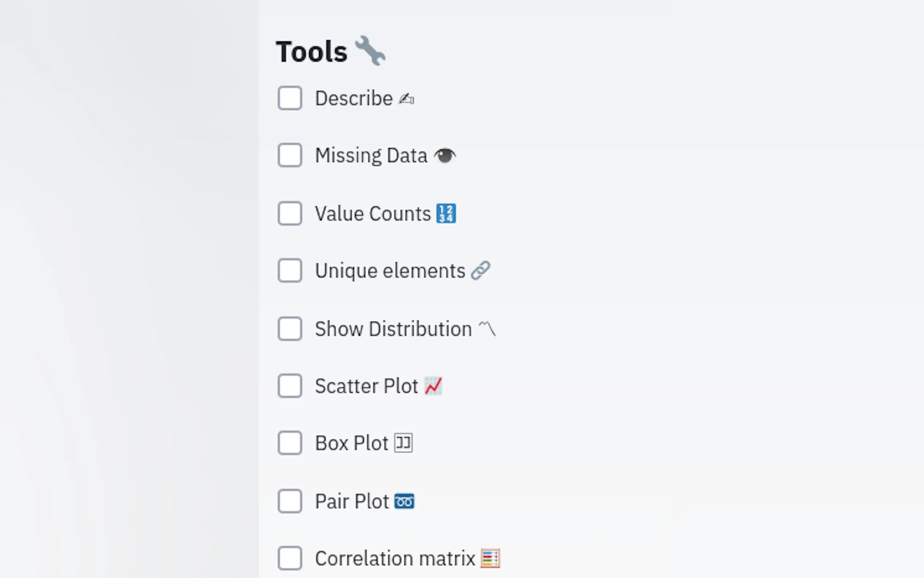The width and height of the screenshot is (924, 578).
Task: Click the wrench icon beside Tools heading
Action: point(370,51)
